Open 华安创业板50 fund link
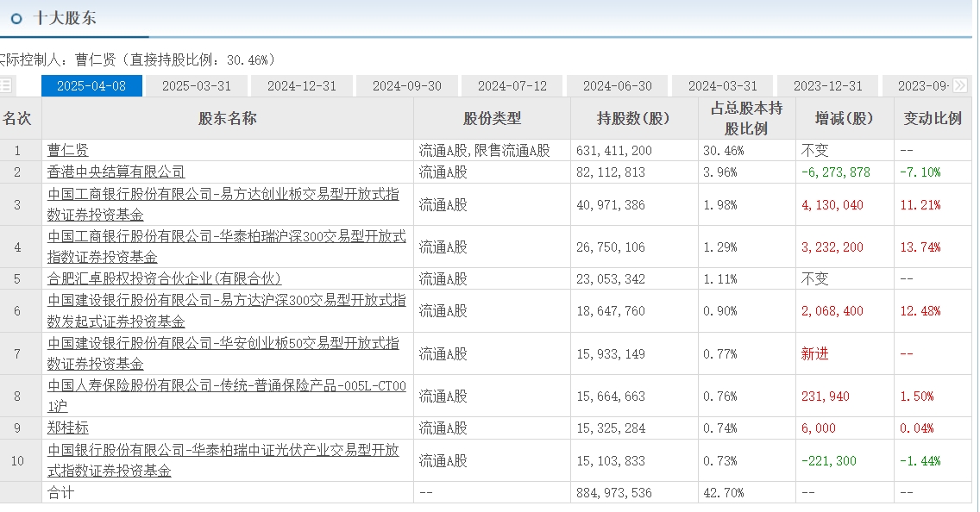The image size is (980, 512). pos(223,353)
